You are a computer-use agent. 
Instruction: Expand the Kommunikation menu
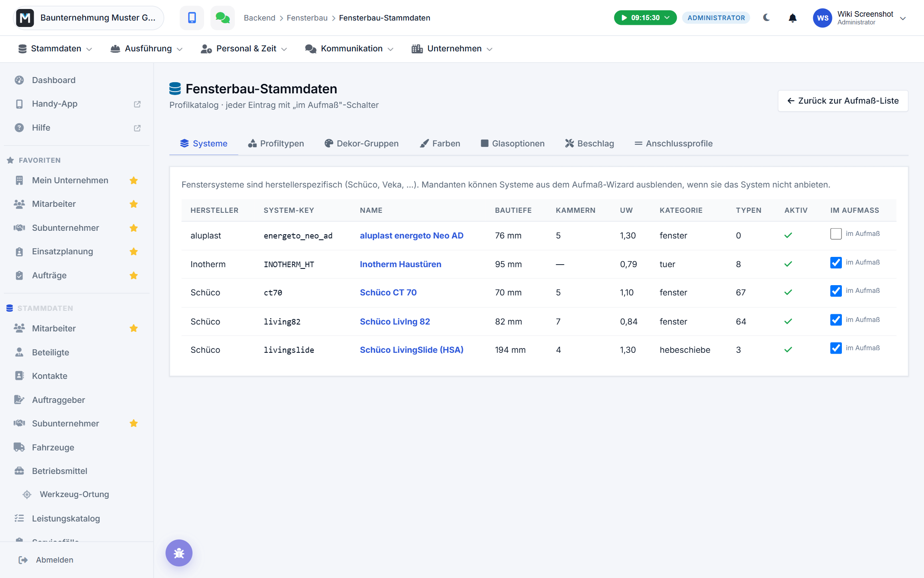349,49
